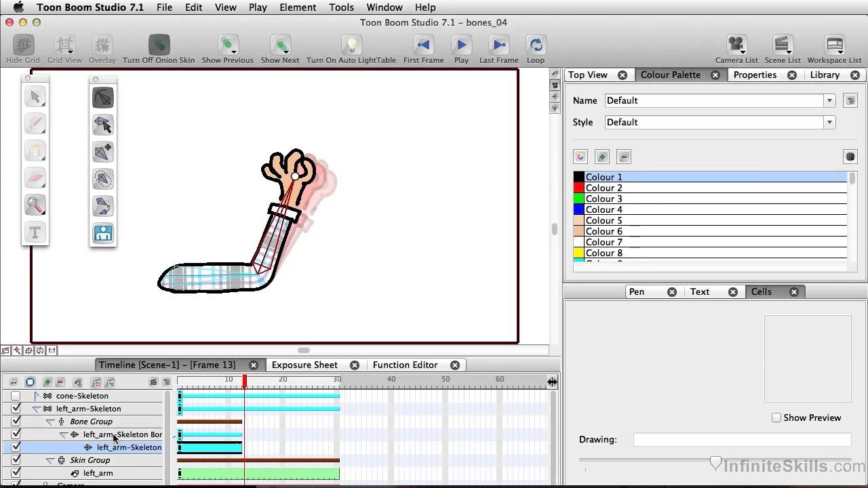Image resolution: width=868 pixels, height=488 pixels.
Task: Expand cone-Skeleton tree node
Action: point(37,396)
